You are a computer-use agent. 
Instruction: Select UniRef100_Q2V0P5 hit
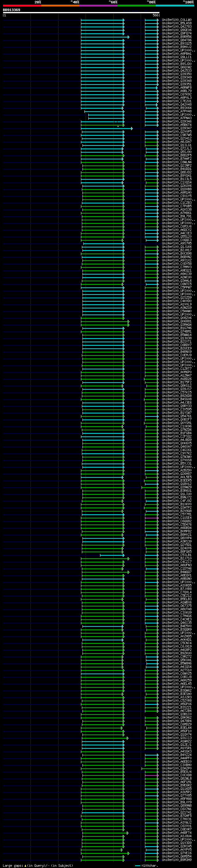pyautogui.click(x=177, y=131)
